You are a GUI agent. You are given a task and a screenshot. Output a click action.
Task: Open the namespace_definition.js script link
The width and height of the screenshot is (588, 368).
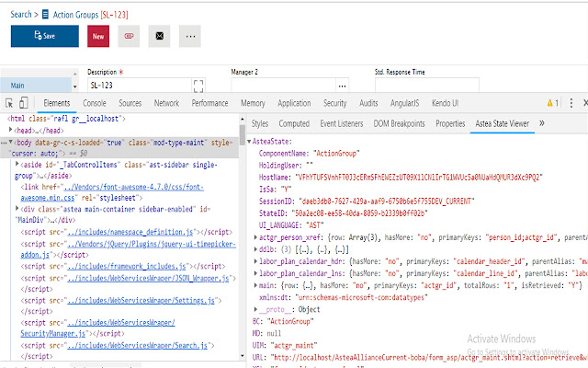pos(130,232)
